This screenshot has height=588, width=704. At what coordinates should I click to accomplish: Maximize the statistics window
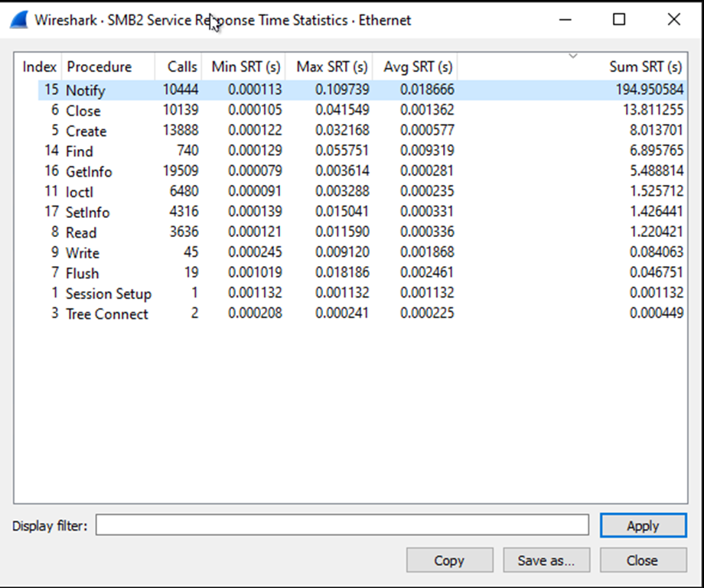pyautogui.click(x=619, y=19)
